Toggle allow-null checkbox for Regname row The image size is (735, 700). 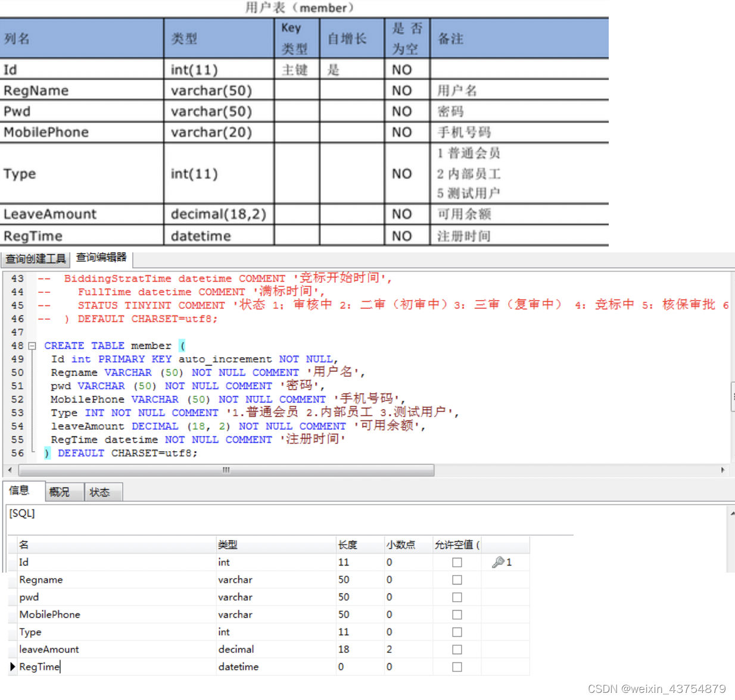tap(457, 580)
